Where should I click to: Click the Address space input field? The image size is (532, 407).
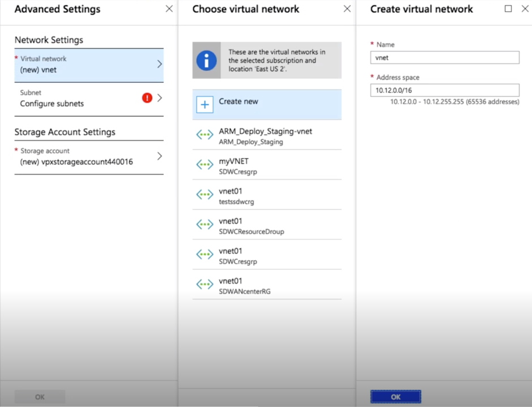(444, 90)
